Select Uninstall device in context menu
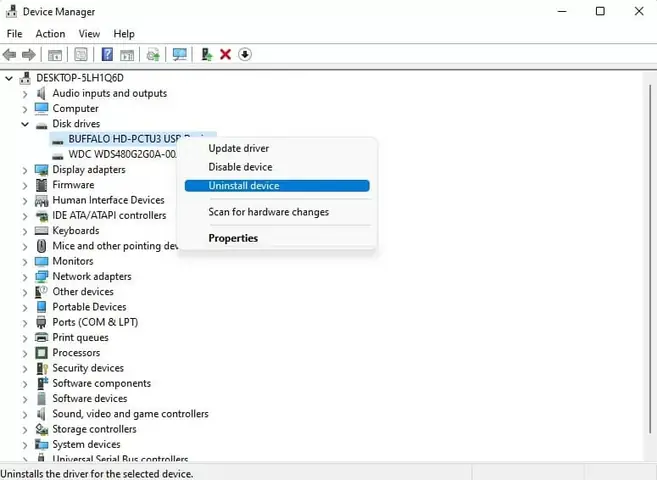657x480 pixels. (x=277, y=186)
